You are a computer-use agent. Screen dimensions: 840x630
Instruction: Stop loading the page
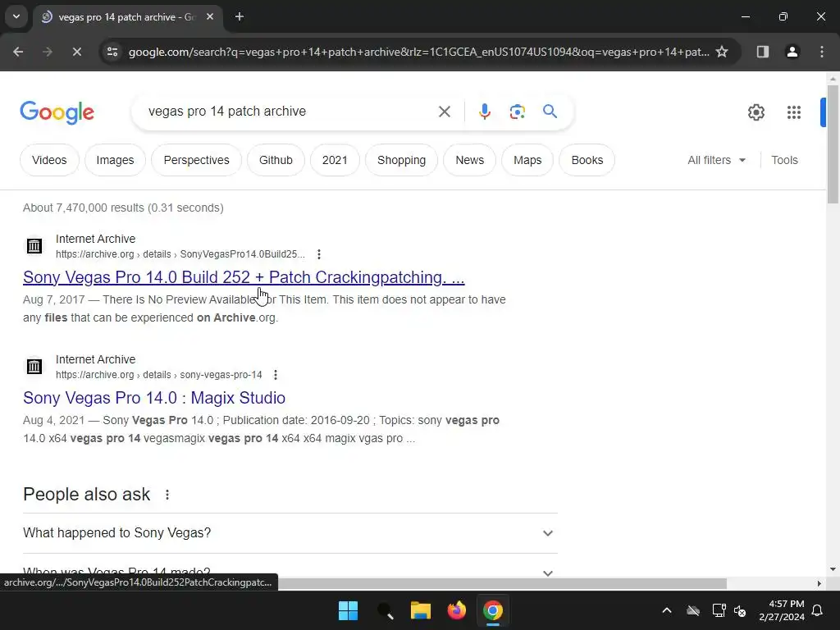76,52
